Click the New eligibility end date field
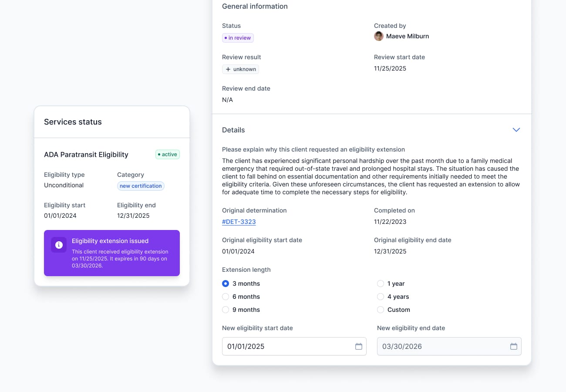The width and height of the screenshot is (566, 392). coord(449,346)
